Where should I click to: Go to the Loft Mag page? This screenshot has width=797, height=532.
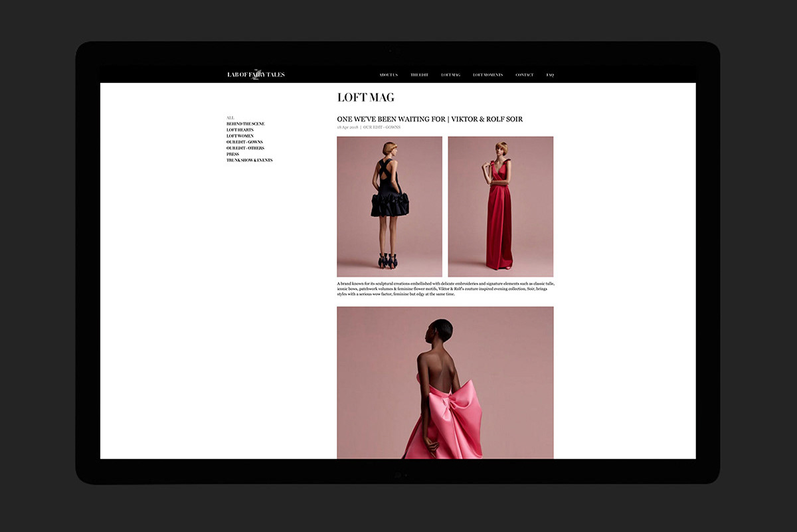(x=450, y=75)
